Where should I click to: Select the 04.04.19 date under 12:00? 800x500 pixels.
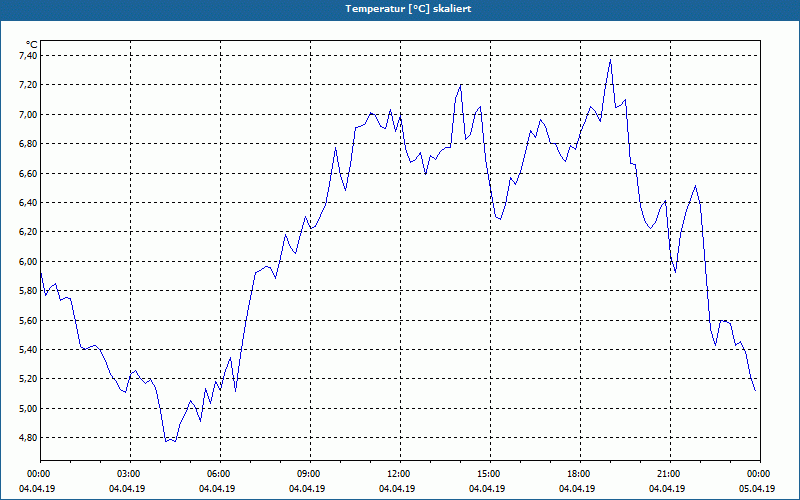(x=397, y=489)
